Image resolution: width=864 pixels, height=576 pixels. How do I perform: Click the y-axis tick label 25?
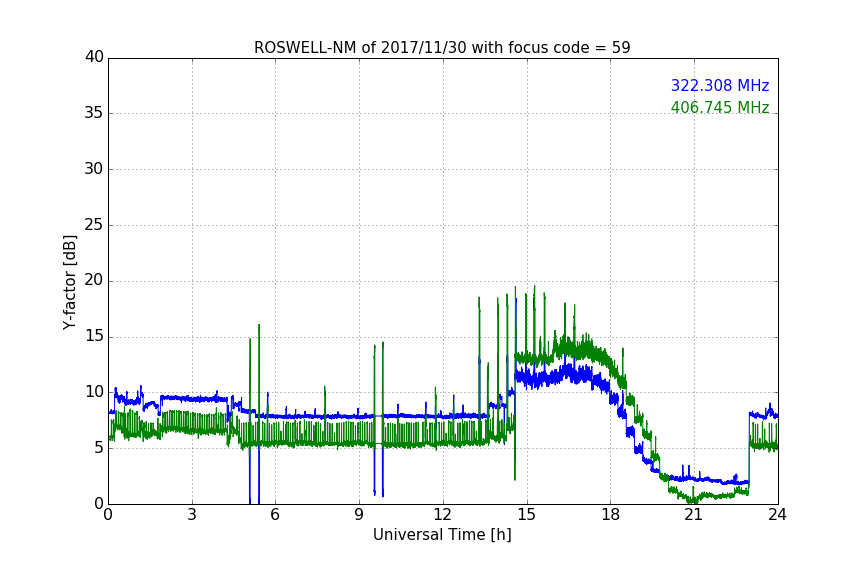pos(94,225)
